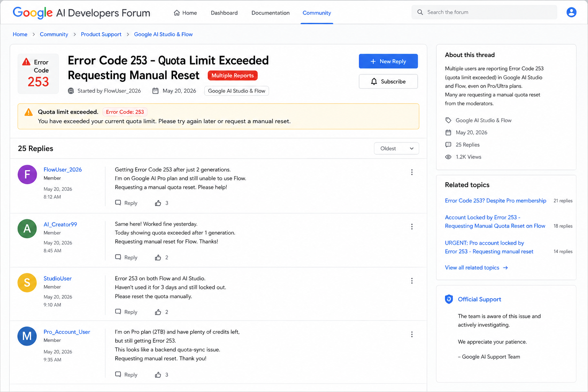Click StudioUser's yellow S avatar
Viewport: 588px width, 392px height.
pyautogui.click(x=27, y=283)
